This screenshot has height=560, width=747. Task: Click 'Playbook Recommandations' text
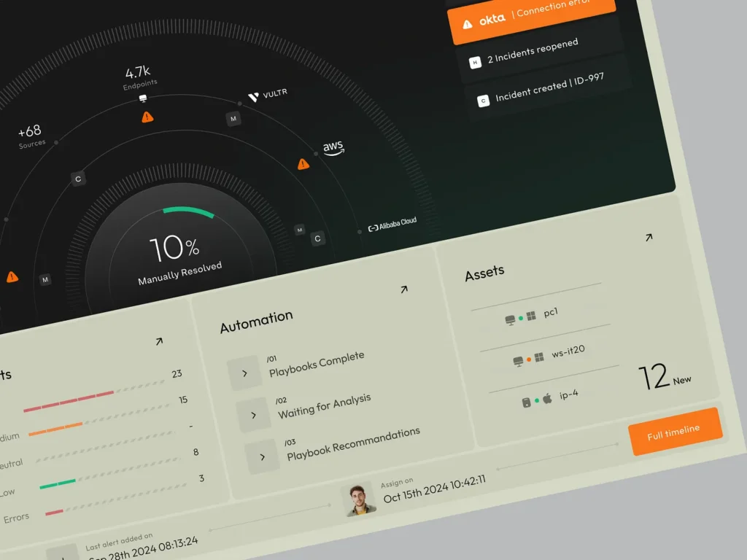tap(354, 443)
